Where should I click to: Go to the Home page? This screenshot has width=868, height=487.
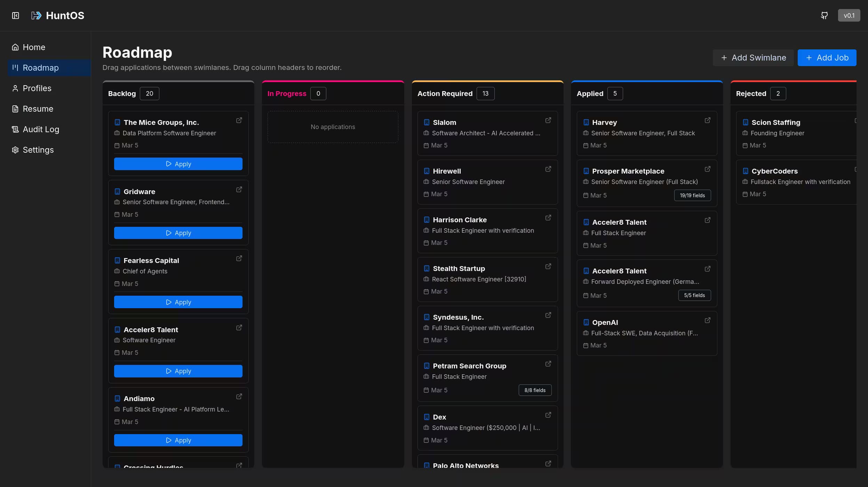(34, 47)
